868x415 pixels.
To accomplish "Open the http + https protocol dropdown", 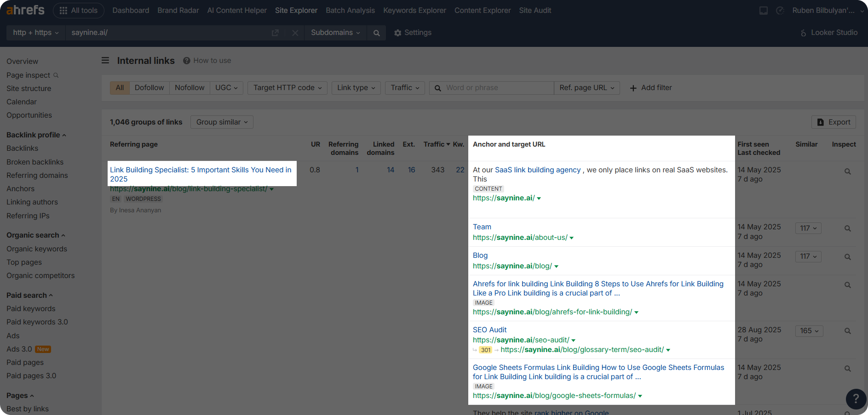I will [36, 33].
